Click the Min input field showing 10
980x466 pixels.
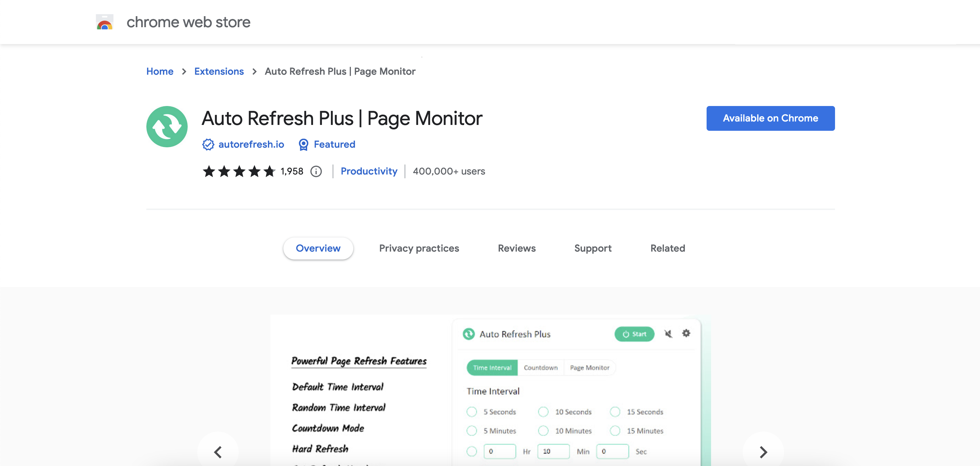click(x=554, y=451)
